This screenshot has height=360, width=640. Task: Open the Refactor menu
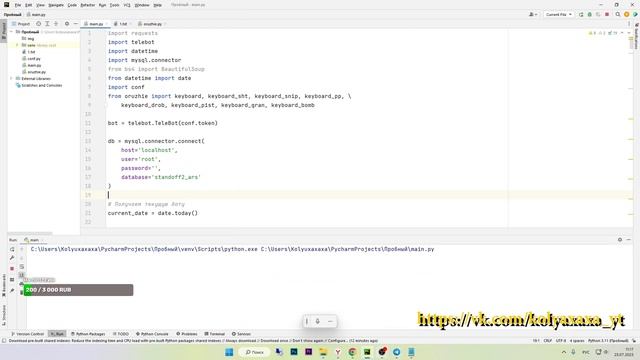[88, 5]
